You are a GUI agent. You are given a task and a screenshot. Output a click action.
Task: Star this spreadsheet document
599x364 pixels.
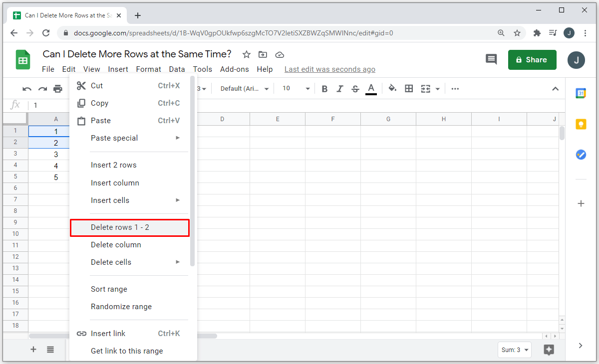coord(246,54)
